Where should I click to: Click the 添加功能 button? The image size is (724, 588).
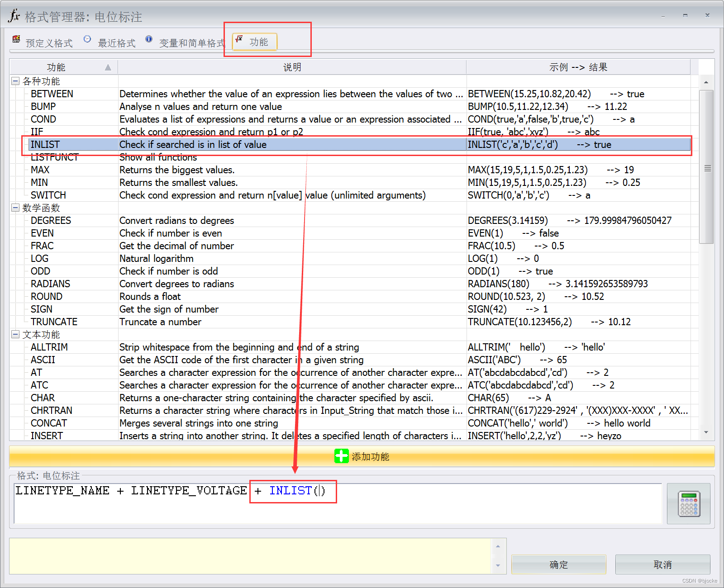[362, 456]
